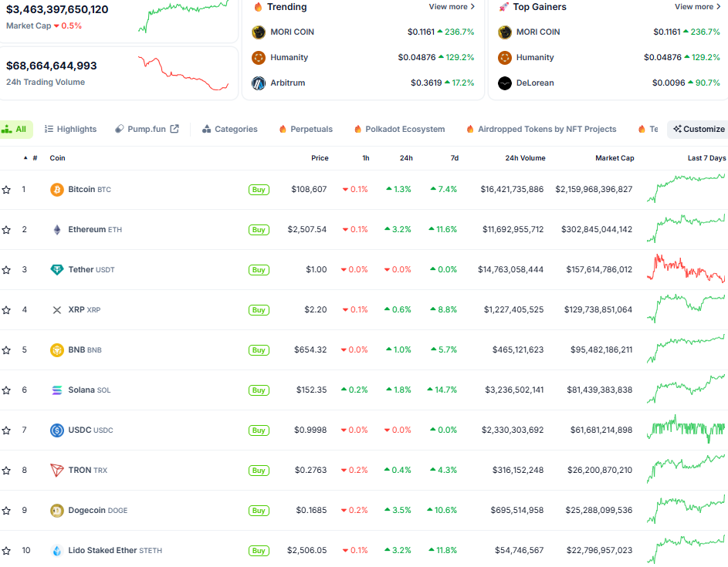Click the Arbitrum token icon
Screen dimensions: 728x567
[x=257, y=83]
